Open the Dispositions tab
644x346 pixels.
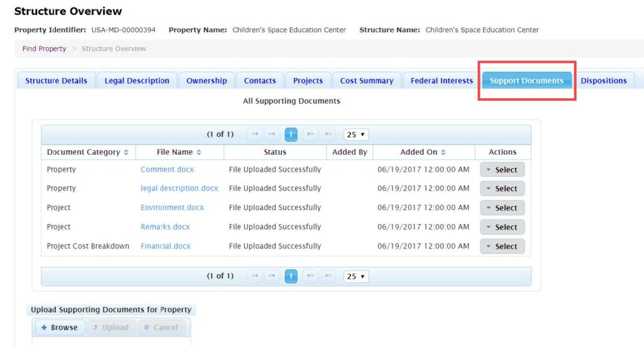[x=603, y=81]
